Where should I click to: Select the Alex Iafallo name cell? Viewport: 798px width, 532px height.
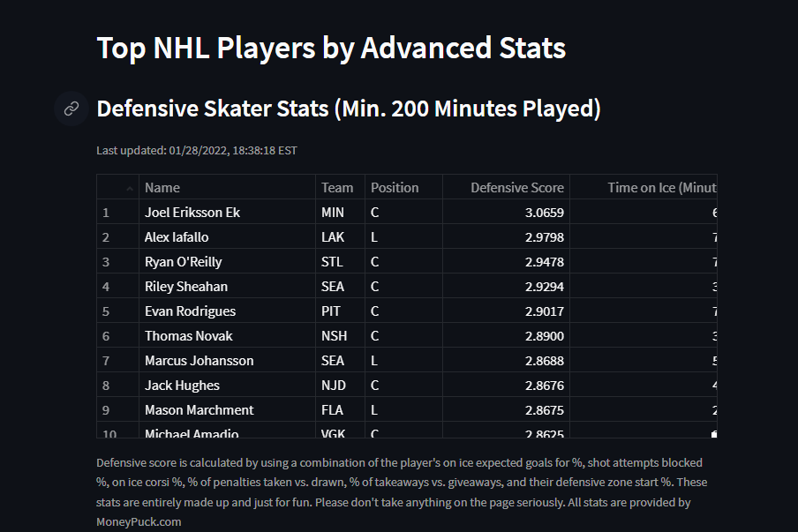(x=177, y=237)
